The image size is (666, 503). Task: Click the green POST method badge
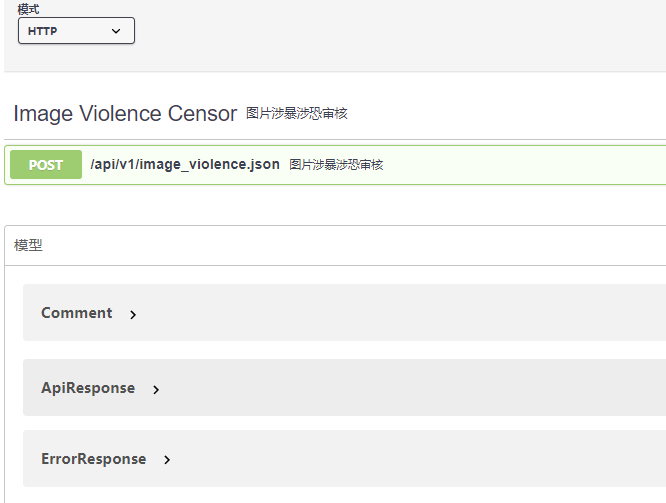(x=46, y=164)
